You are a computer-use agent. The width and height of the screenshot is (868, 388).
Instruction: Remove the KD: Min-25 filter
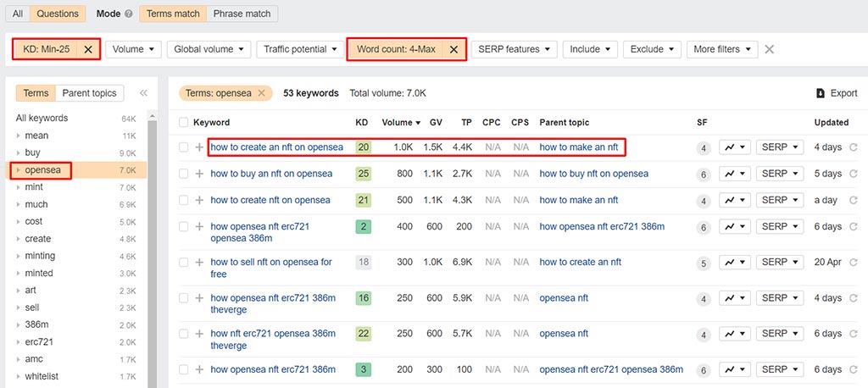[x=88, y=49]
